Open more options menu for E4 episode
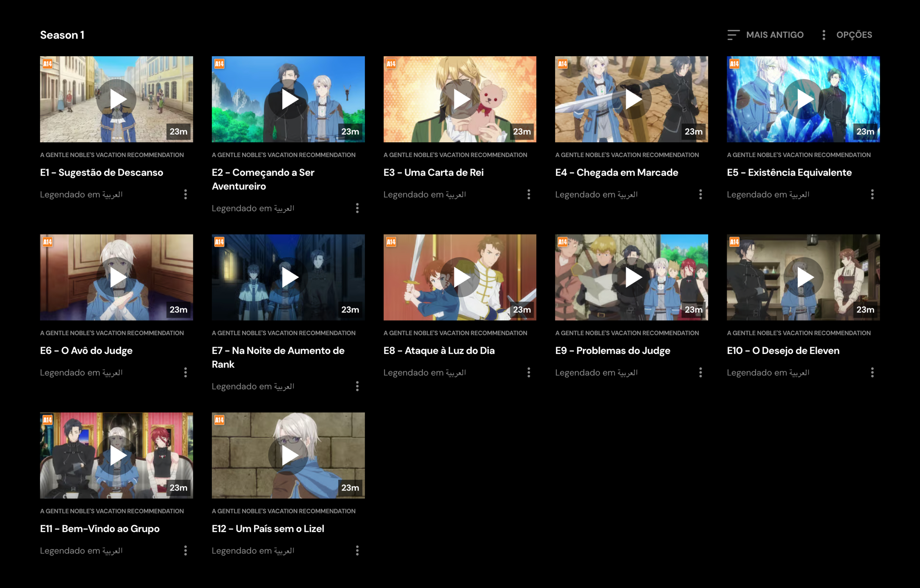Viewport: 920px width, 588px height. tap(700, 195)
